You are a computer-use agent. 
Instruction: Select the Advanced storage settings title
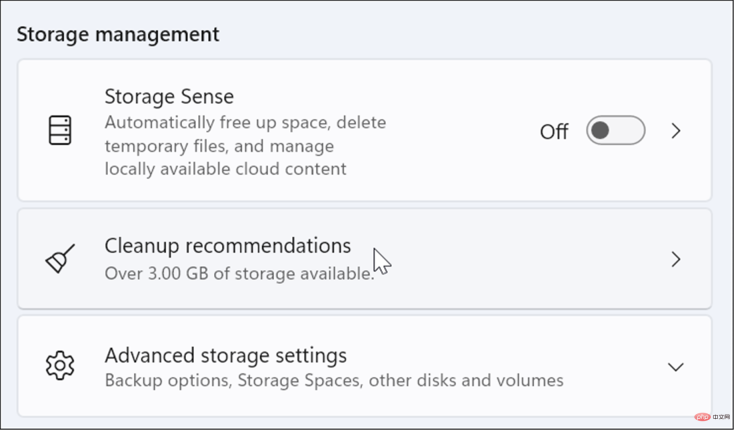pos(226,356)
